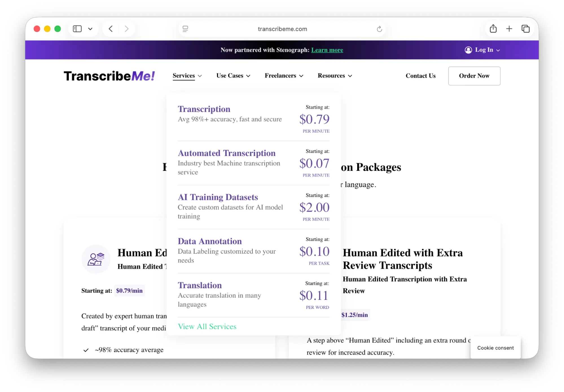564x392 pixels.
Task: Open the Contact Us link
Action: point(420,76)
